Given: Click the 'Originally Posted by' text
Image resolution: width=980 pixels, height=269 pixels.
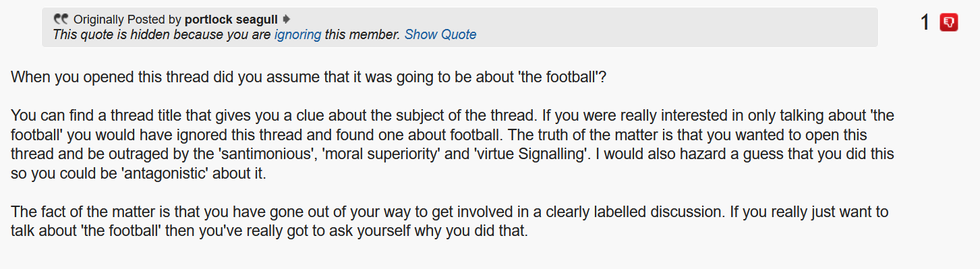Looking at the screenshot, I should [x=127, y=19].
